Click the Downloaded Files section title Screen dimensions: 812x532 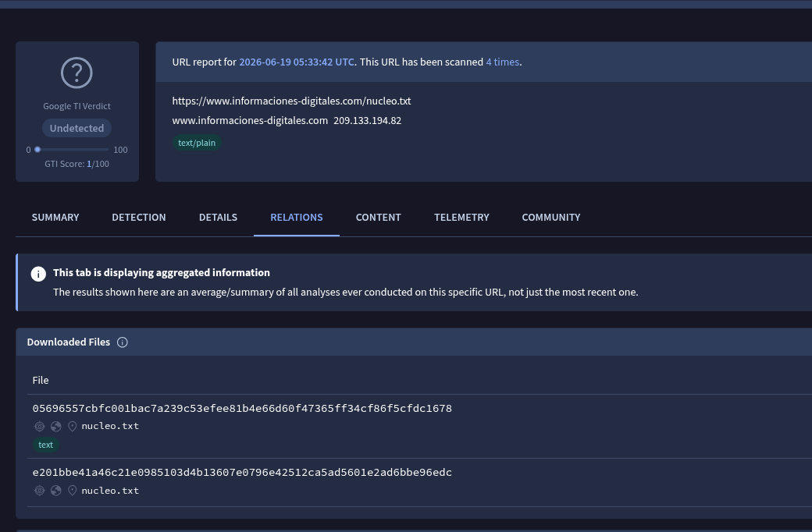tap(69, 342)
